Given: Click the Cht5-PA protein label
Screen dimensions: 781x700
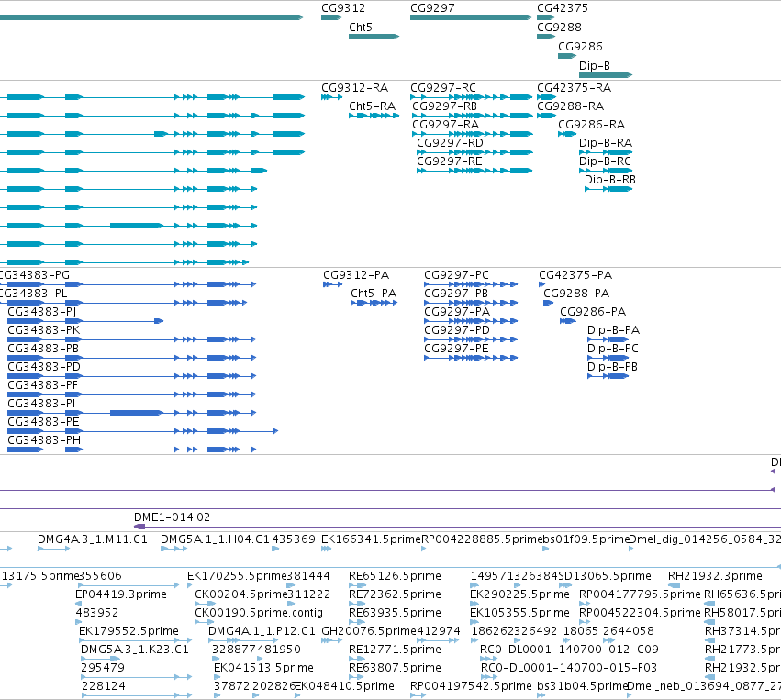Looking at the screenshot, I should click(374, 294).
